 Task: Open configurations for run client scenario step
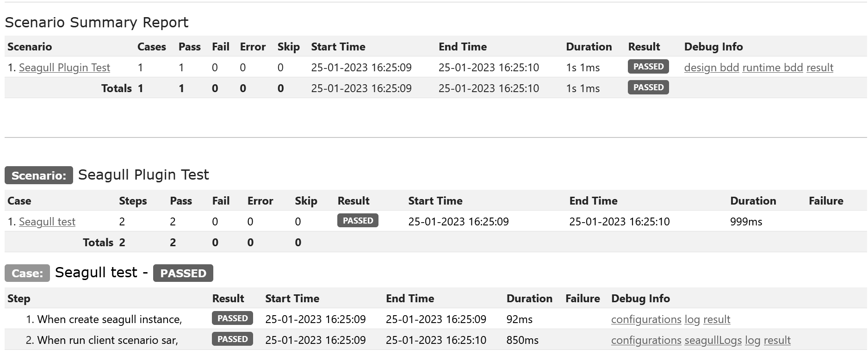(646, 340)
